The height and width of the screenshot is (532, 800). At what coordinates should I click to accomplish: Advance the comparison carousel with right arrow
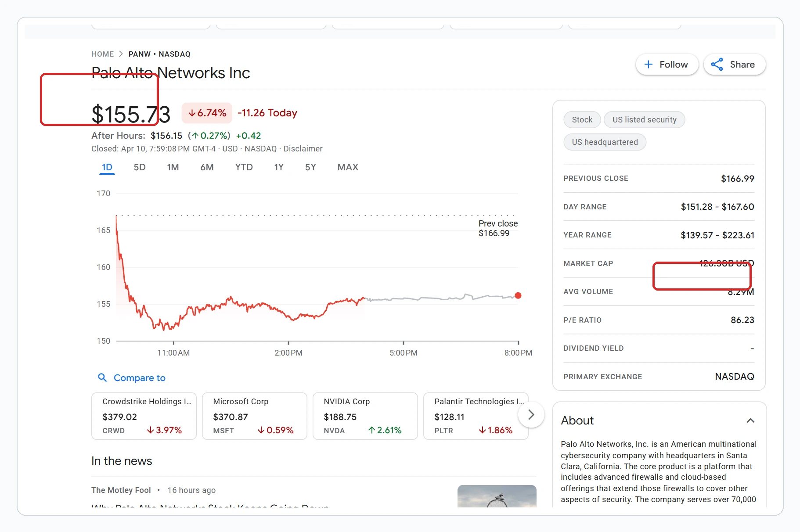point(531,414)
